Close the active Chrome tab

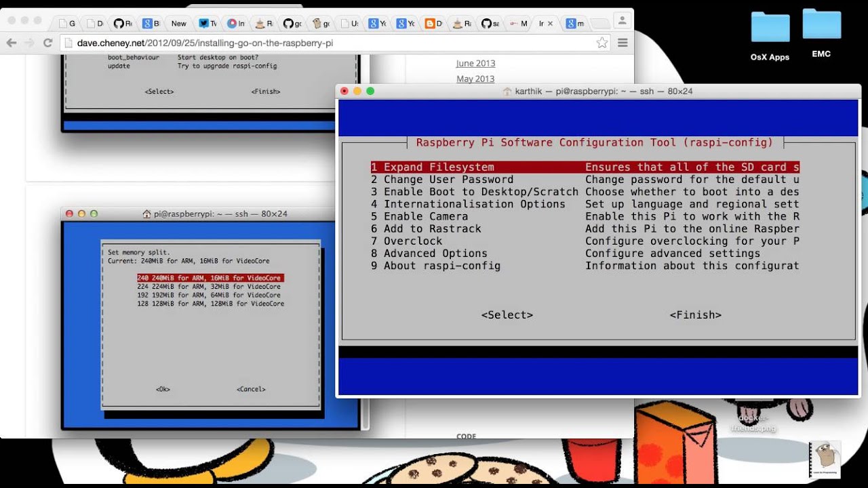point(550,23)
